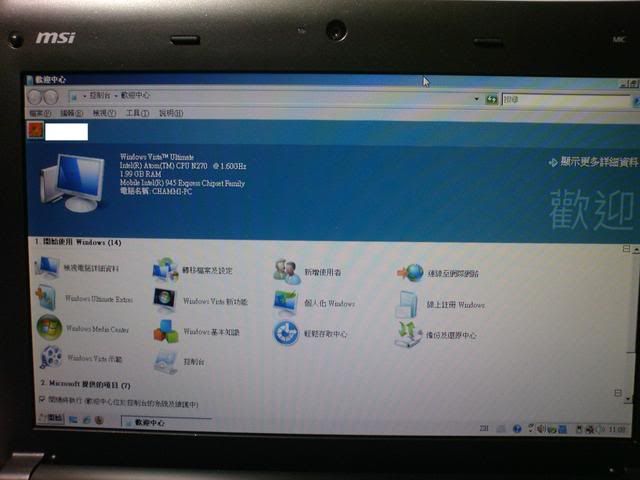
Task: Open the address bar history dropdown
Action: click(476, 99)
